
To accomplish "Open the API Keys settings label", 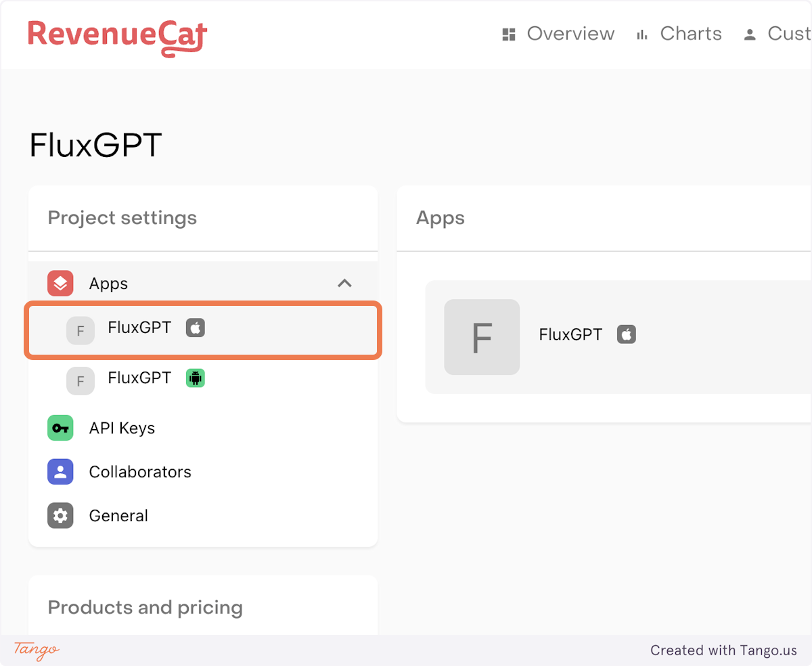I will point(122,428).
